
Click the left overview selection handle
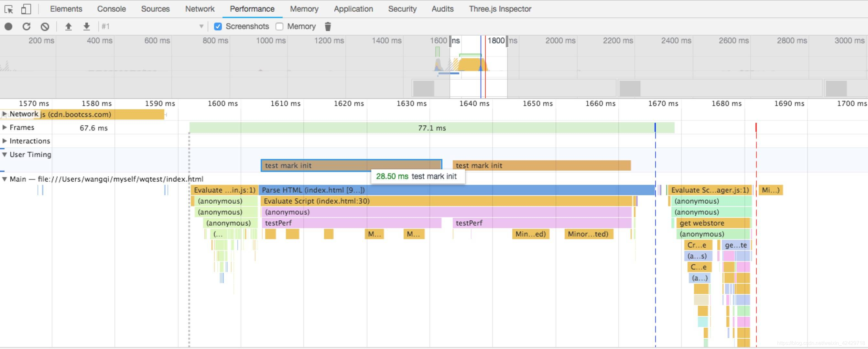tap(450, 41)
